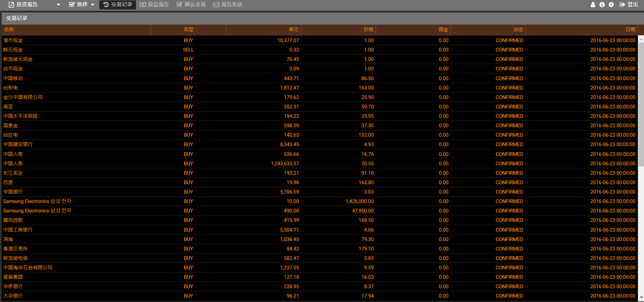Select the 大华银行 row name
This screenshot has width=644, height=302.
click(13, 296)
